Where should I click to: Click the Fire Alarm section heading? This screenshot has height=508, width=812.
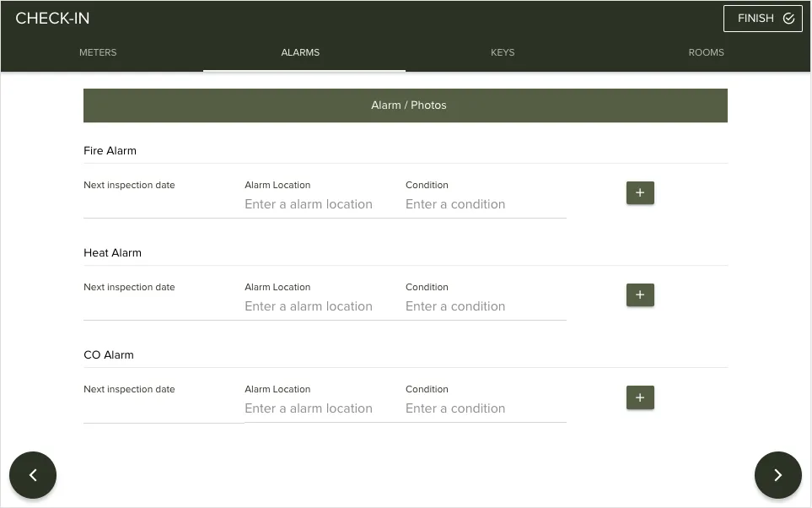click(x=110, y=151)
